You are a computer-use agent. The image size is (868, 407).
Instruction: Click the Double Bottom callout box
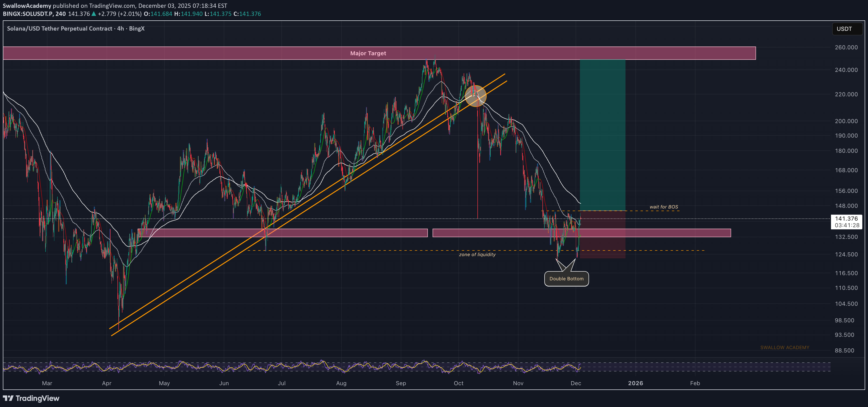point(566,279)
